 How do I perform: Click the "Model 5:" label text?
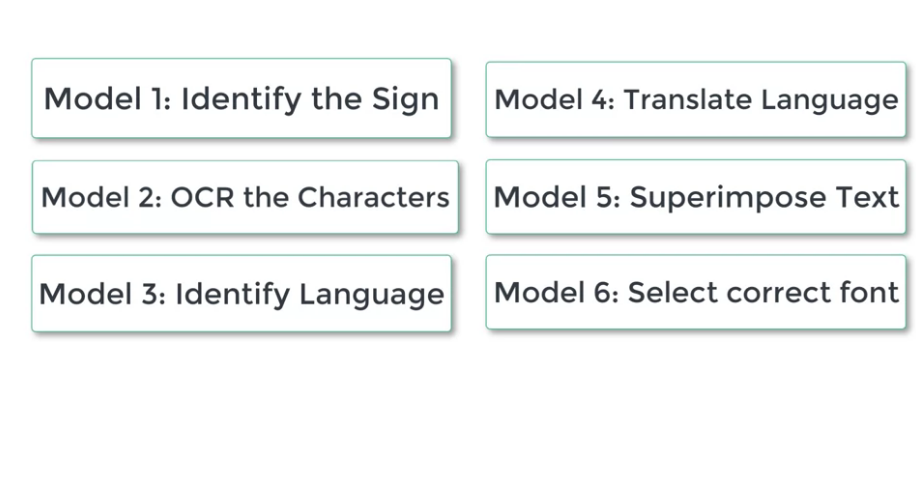pos(556,197)
